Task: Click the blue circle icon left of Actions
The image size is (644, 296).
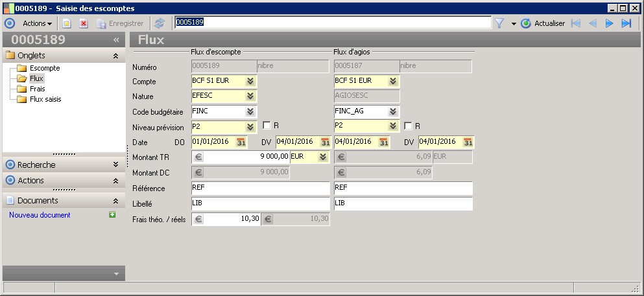Action: point(10,23)
